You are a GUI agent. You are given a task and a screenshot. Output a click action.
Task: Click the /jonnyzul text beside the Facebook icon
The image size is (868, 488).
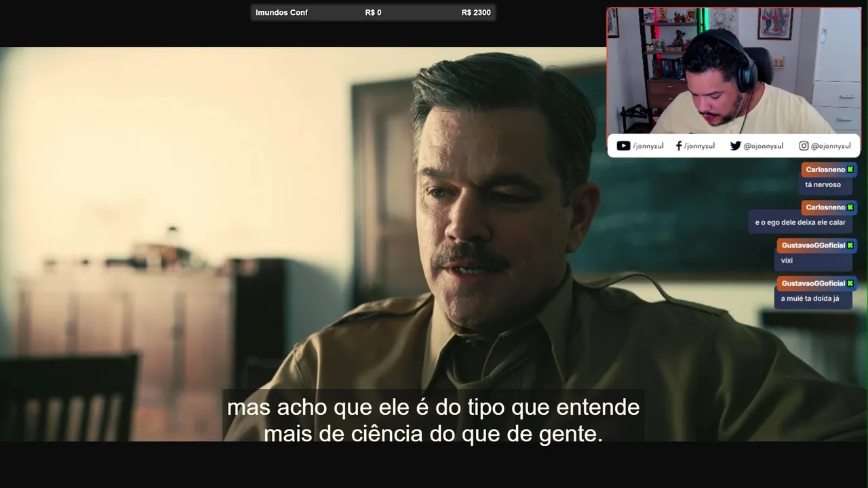click(699, 146)
